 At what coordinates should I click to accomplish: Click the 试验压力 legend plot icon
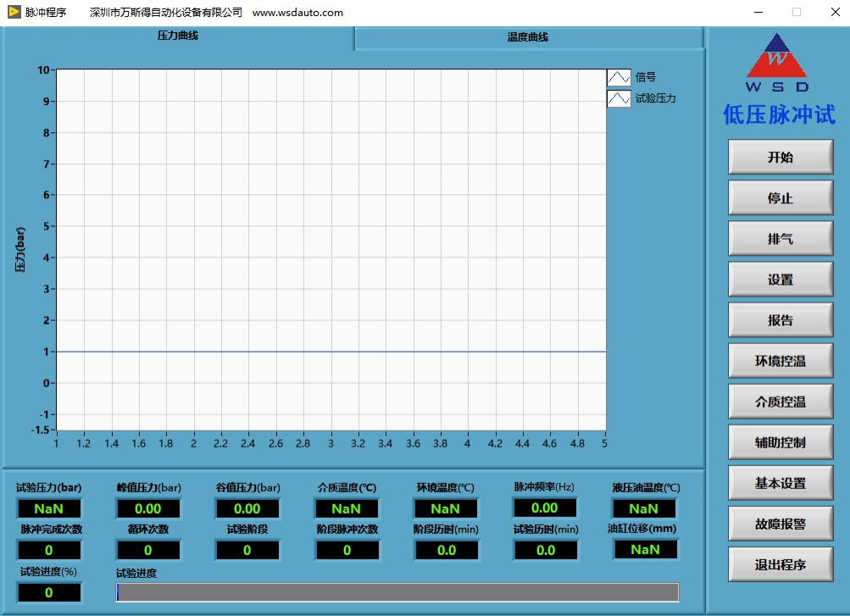(x=619, y=98)
